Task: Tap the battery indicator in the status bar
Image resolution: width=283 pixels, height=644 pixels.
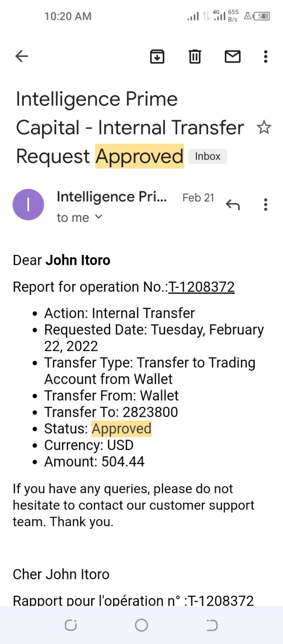Action: [x=262, y=16]
